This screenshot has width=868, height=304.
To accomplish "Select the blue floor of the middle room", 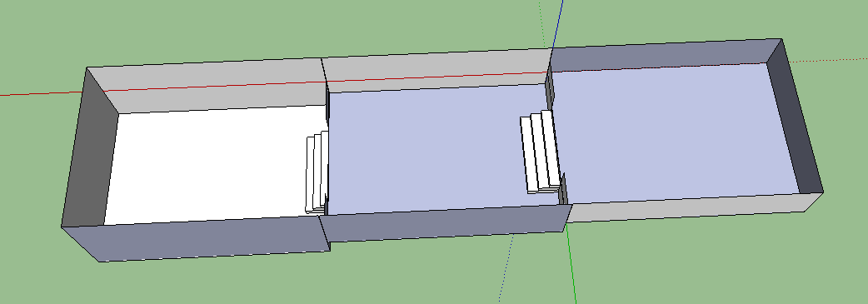I will [432, 150].
